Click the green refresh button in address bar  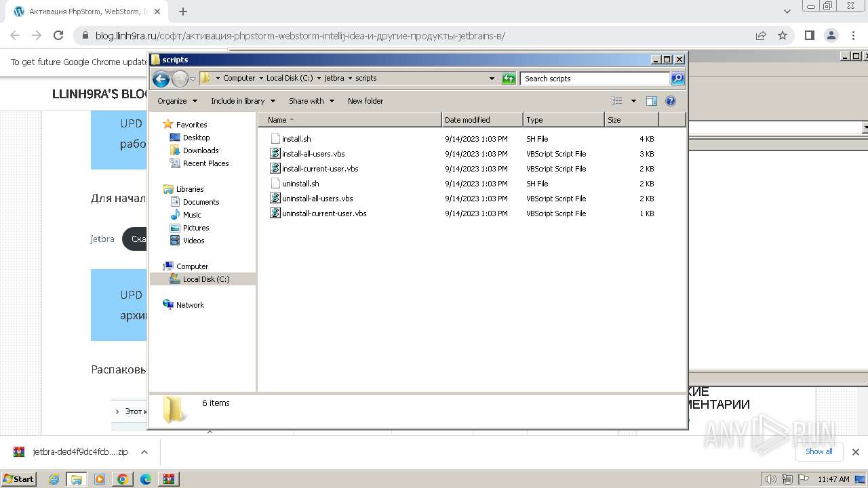tap(509, 79)
